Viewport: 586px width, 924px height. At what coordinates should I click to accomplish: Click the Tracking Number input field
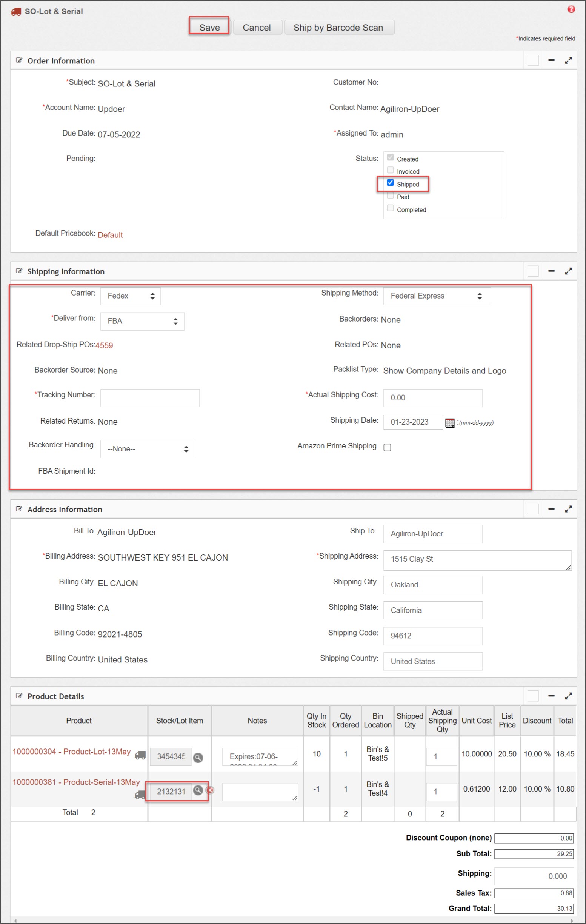[x=150, y=398]
